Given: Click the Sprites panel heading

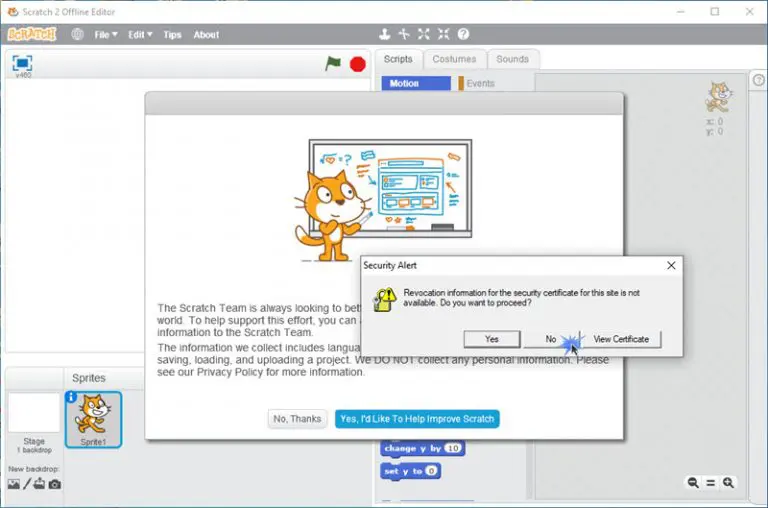Looking at the screenshot, I should tap(89, 378).
